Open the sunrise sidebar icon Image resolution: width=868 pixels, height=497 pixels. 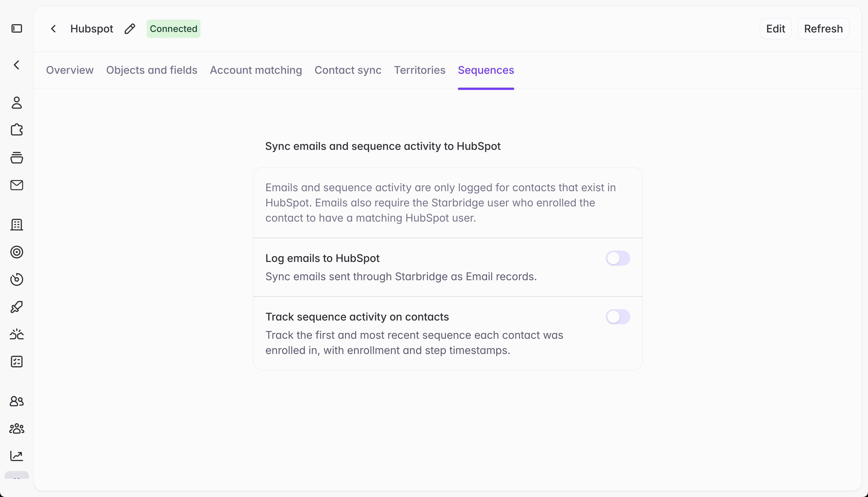(x=17, y=334)
